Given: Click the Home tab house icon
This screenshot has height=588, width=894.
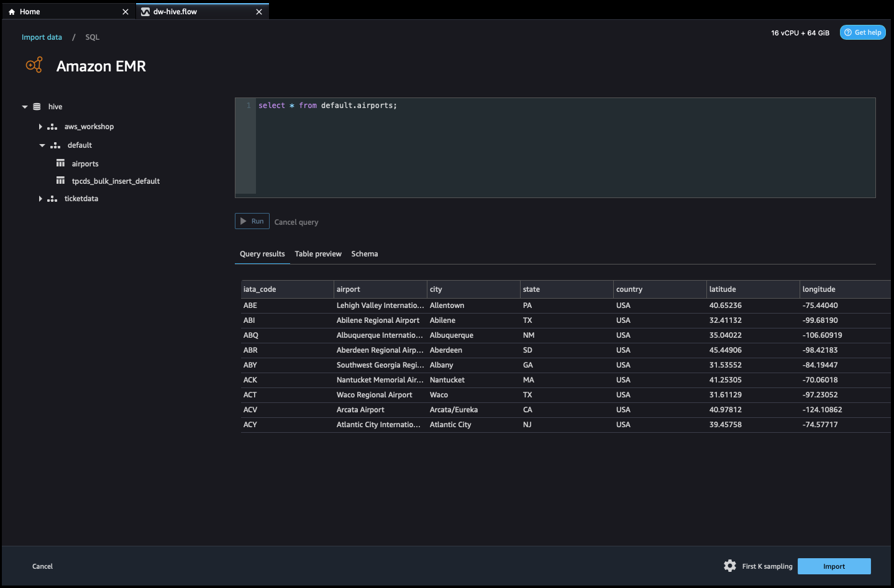Looking at the screenshot, I should [x=12, y=12].
